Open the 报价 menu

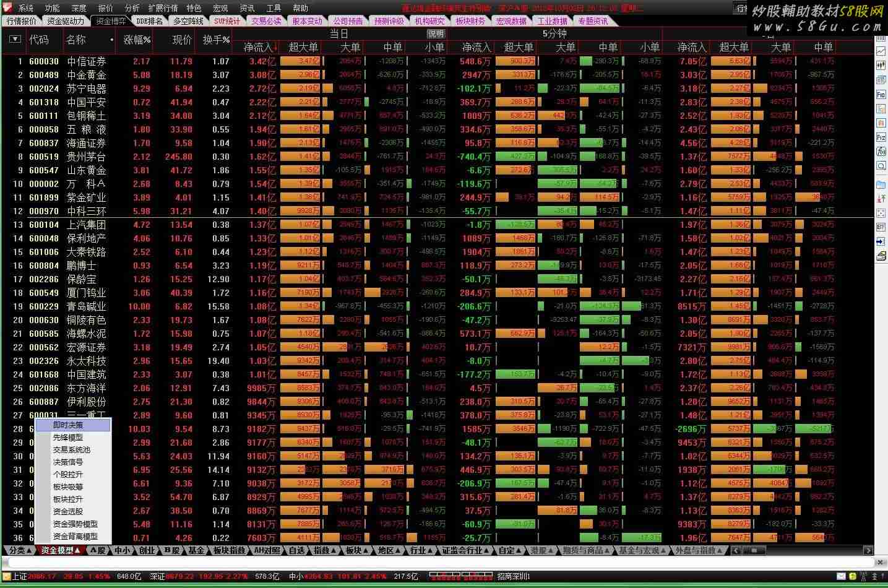106,8
